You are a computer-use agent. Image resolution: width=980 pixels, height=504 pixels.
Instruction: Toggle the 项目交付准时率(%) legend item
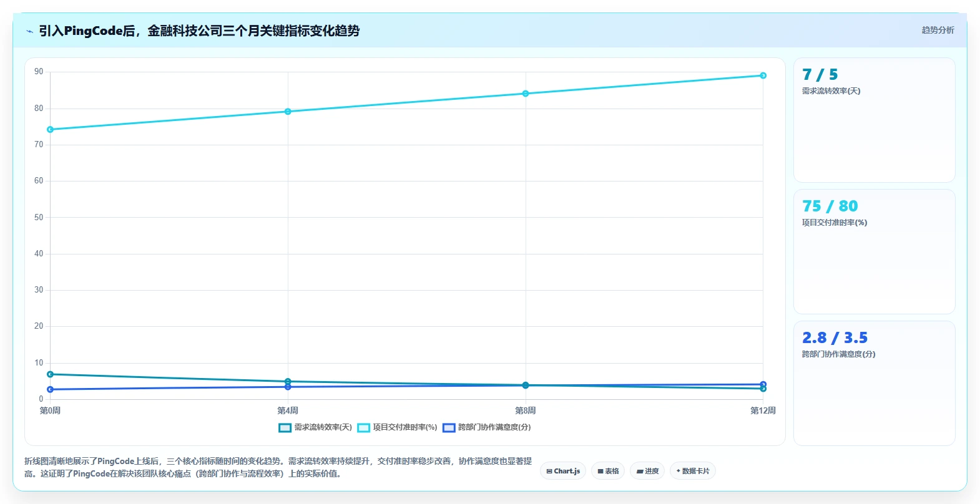tap(397, 427)
